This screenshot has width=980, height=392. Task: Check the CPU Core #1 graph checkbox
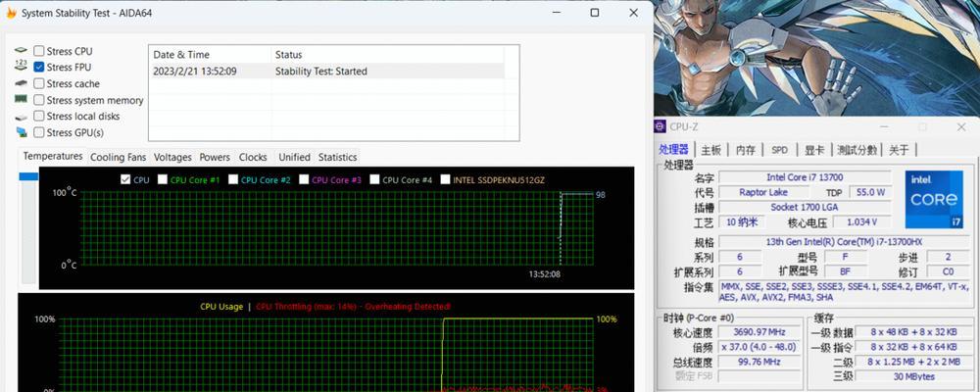point(163,179)
